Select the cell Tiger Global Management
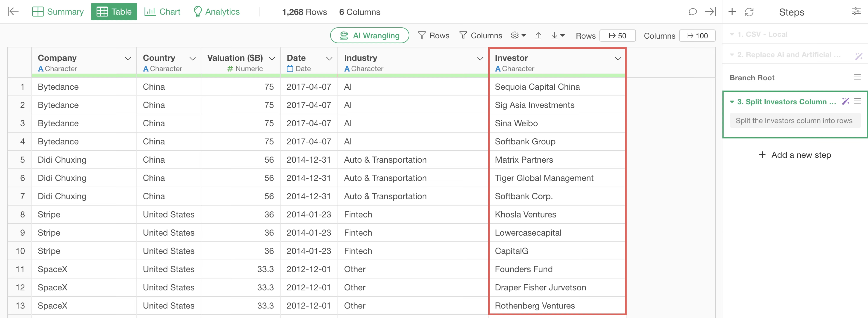The image size is (868, 318). point(557,178)
